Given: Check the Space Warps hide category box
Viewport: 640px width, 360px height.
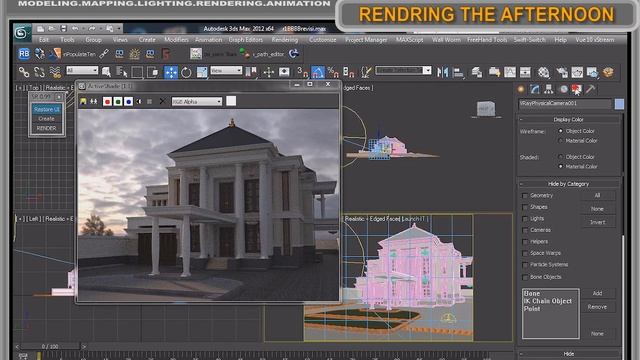Looking at the screenshot, I should (x=525, y=253).
